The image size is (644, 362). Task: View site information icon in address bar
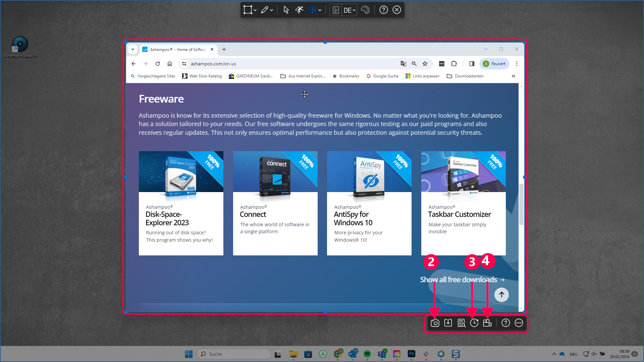pyautogui.click(x=184, y=64)
